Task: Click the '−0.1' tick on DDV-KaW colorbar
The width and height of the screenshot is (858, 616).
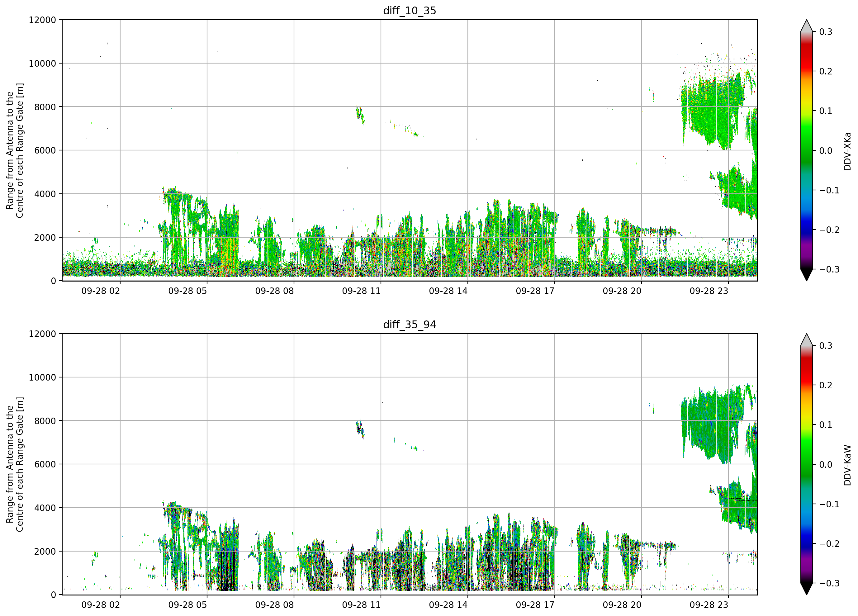Action: [x=829, y=505]
